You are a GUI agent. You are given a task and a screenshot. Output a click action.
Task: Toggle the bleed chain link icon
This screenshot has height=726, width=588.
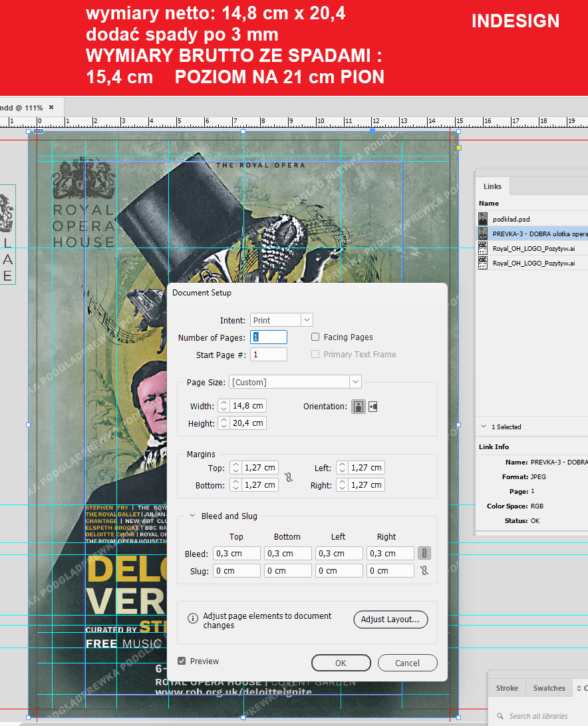click(x=423, y=553)
